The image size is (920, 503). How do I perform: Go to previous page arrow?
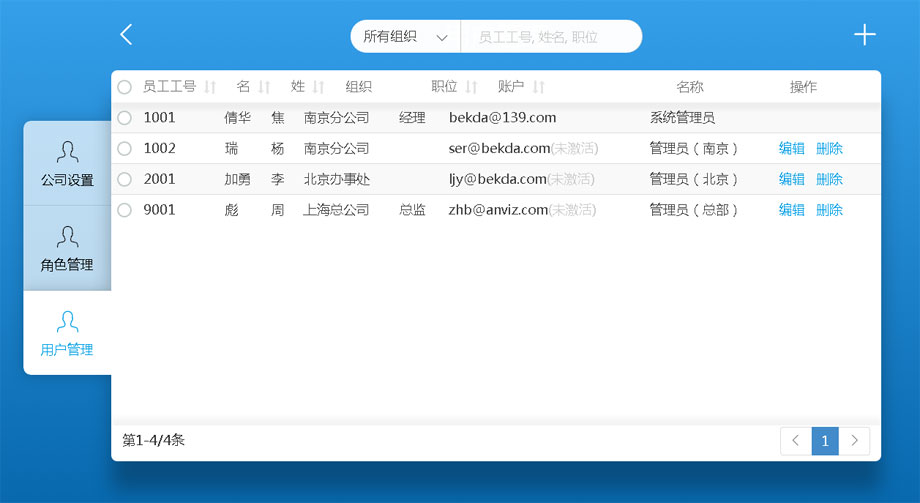[795, 441]
